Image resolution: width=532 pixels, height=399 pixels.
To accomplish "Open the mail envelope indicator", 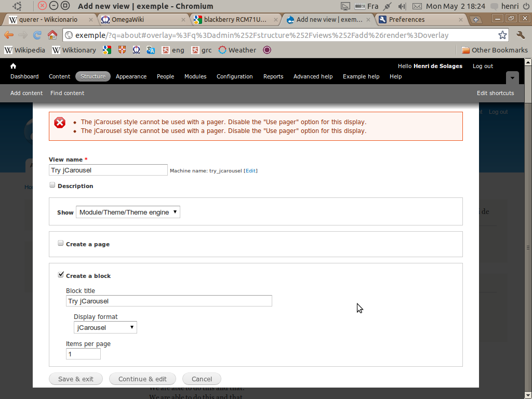I will pos(417,6).
